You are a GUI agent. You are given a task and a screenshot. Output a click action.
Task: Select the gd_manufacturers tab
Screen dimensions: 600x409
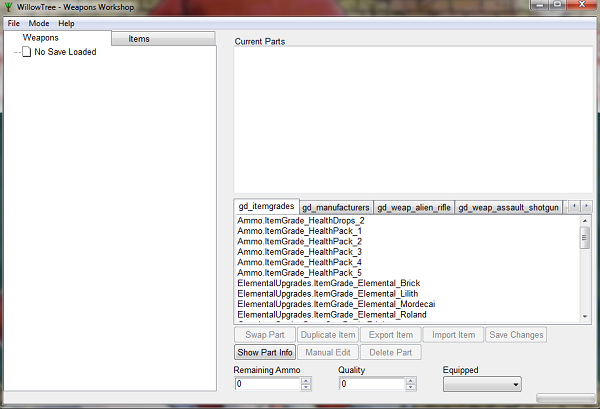[x=336, y=207]
